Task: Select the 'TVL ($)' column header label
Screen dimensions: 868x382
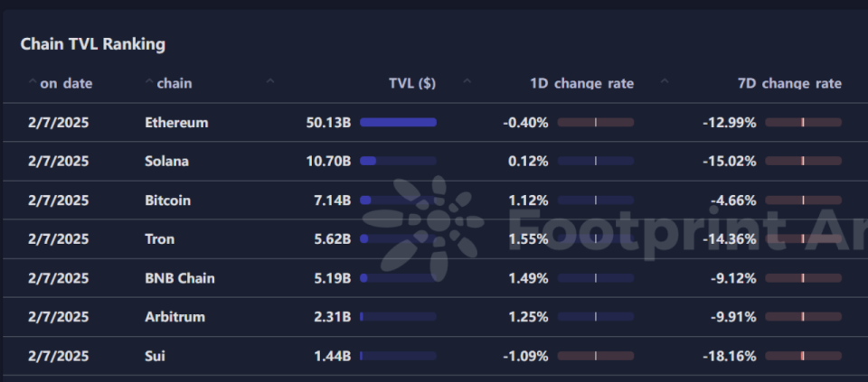Action: (412, 83)
